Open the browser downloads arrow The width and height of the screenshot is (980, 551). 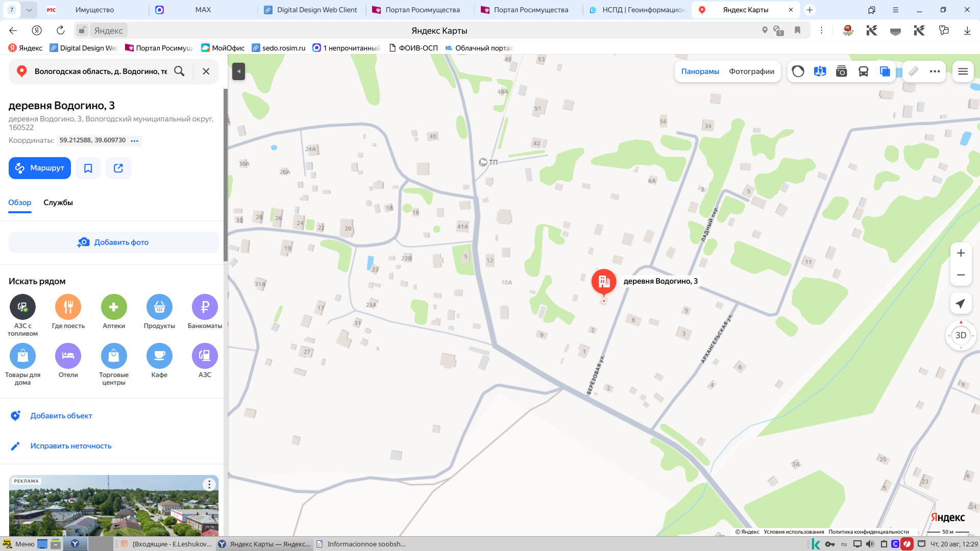pos(967,31)
